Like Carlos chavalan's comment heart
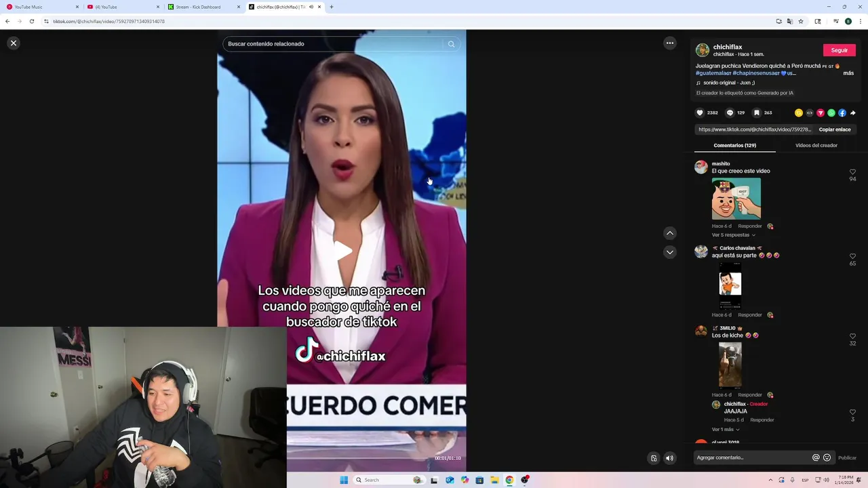Viewport: 868px width, 488px height. click(x=852, y=256)
